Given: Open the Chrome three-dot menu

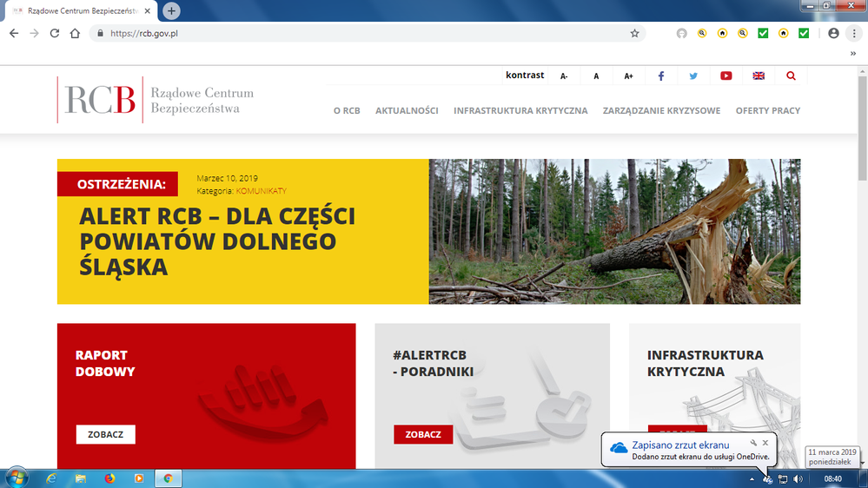Looking at the screenshot, I should [853, 33].
